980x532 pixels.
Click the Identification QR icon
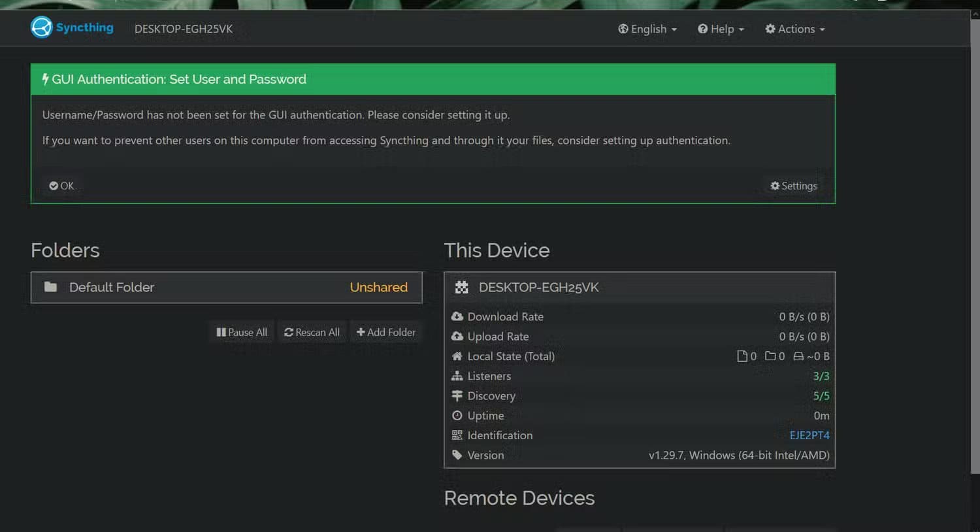(x=457, y=435)
